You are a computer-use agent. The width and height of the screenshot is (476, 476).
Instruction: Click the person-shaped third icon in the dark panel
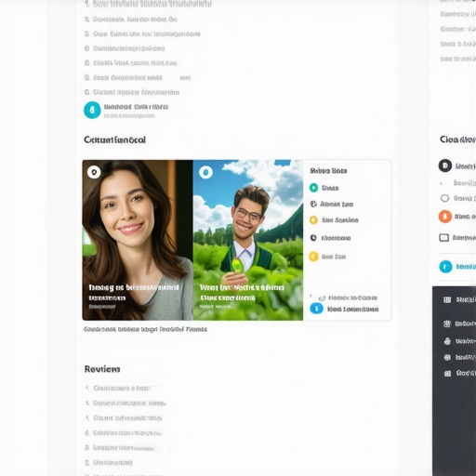coord(447,341)
